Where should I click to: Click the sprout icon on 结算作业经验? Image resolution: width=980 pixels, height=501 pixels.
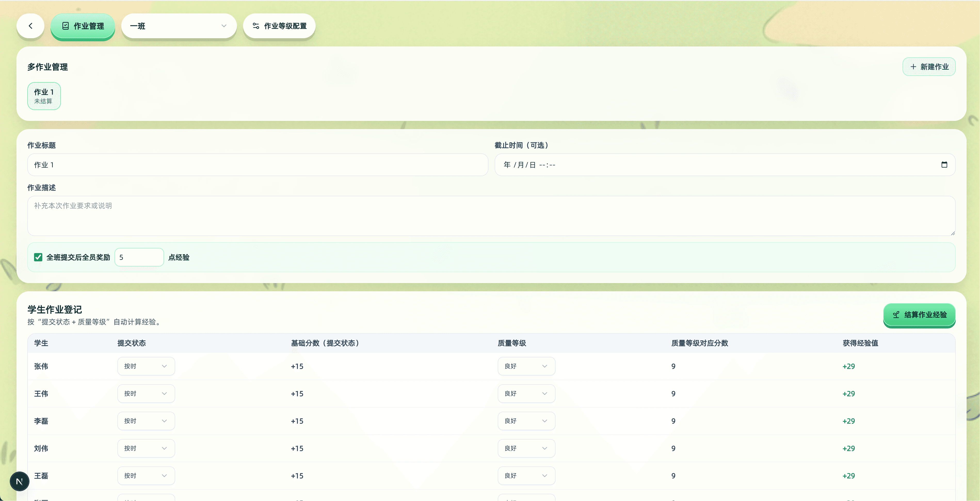tap(896, 315)
